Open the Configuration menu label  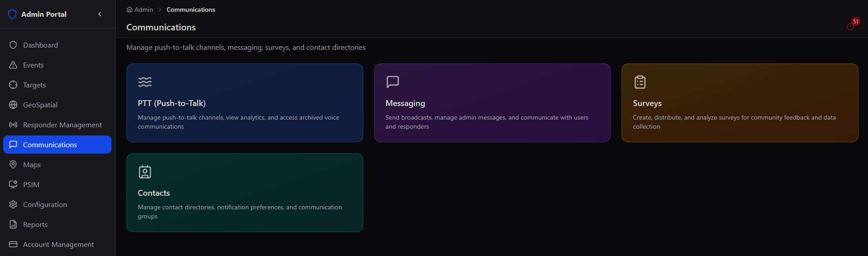click(x=45, y=204)
